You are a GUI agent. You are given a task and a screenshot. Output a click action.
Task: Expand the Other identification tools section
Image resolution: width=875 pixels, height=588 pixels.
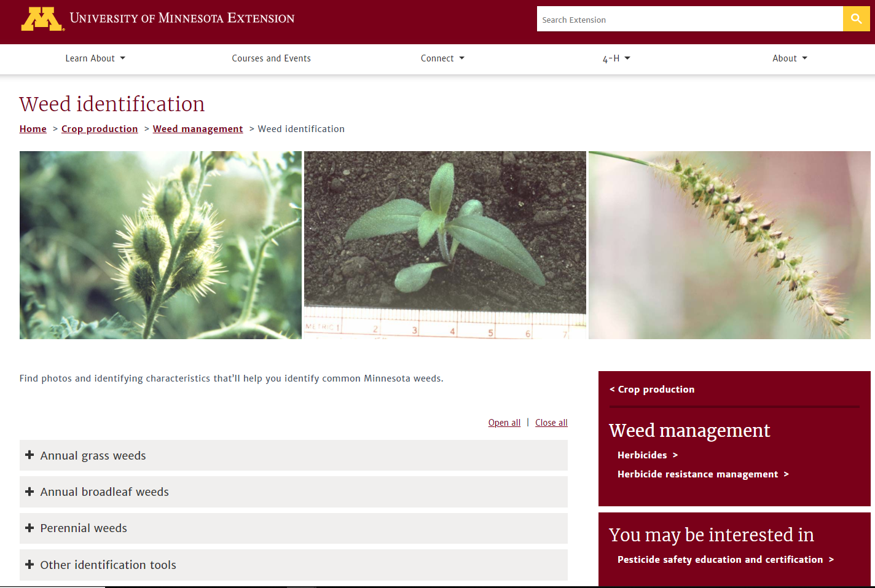294,565
